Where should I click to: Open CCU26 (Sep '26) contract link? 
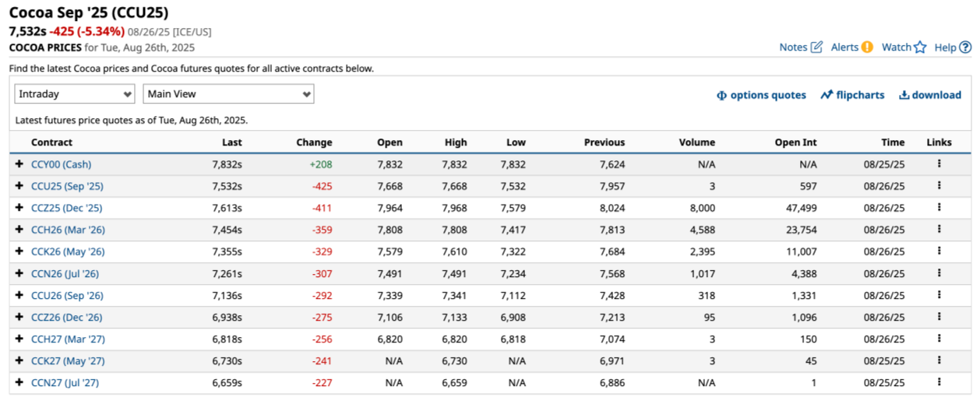click(x=67, y=295)
